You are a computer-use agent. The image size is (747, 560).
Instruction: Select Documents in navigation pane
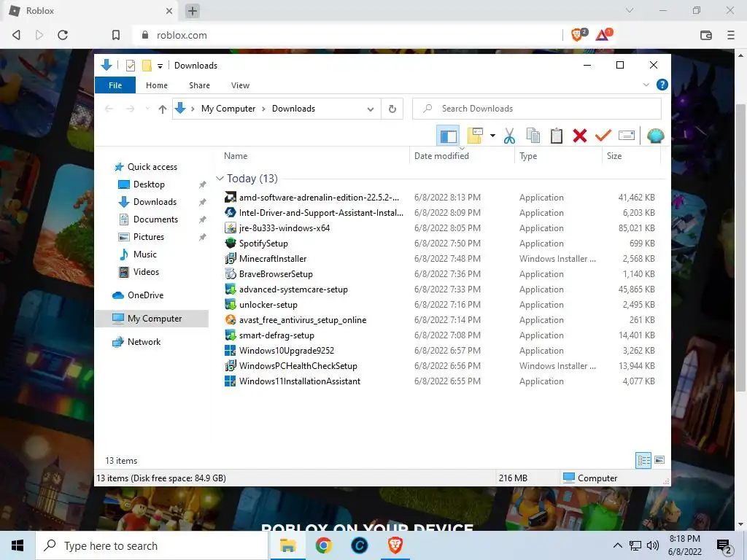pyautogui.click(x=155, y=219)
